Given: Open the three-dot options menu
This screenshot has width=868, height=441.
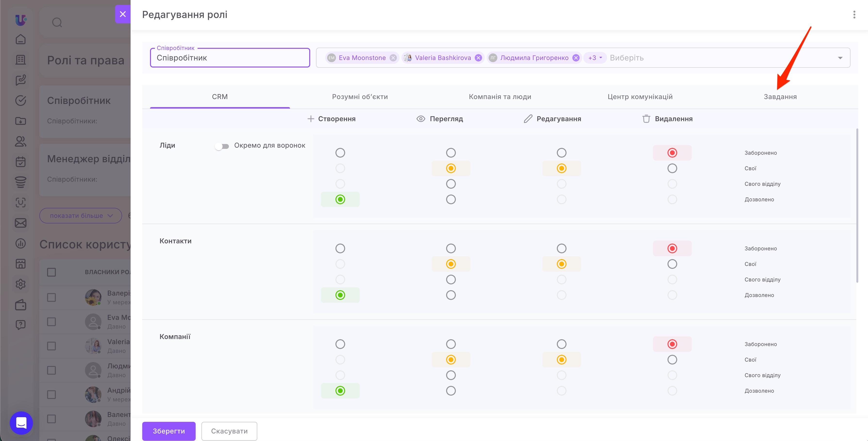Looking at the screenshot, I should tap(854, 15).
